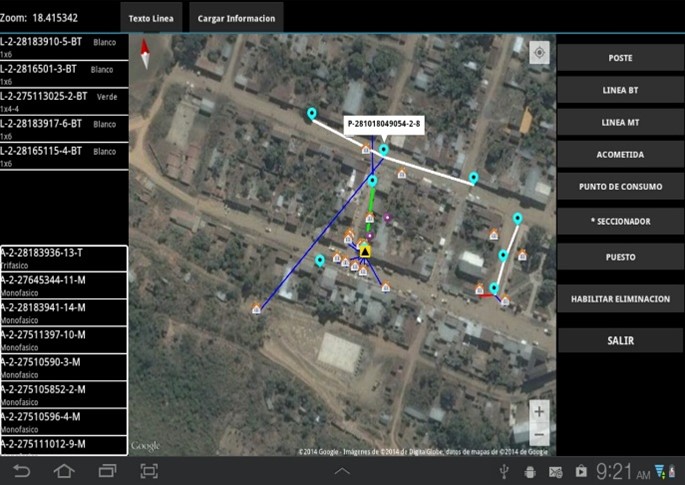Select line L-2-2816501-3-BT
The image size is (685, 485).
pyautogui.click(x=64, y=74)
